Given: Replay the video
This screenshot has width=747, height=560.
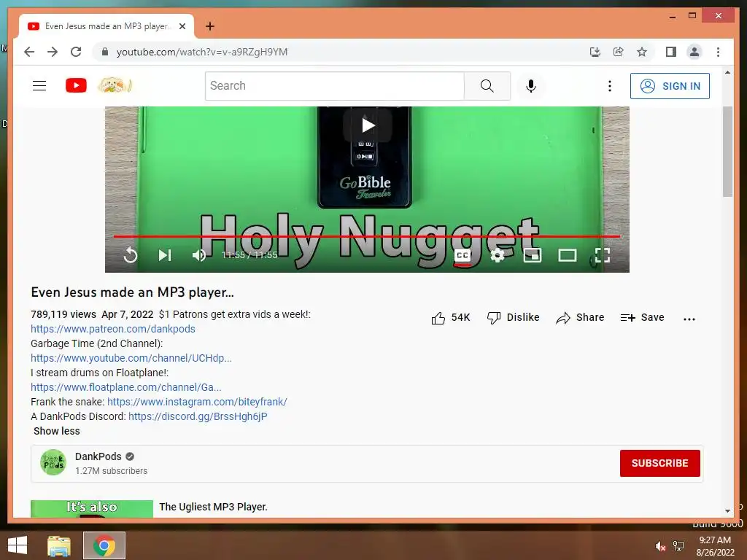Looking at the screenshot, I should point(131,255).
